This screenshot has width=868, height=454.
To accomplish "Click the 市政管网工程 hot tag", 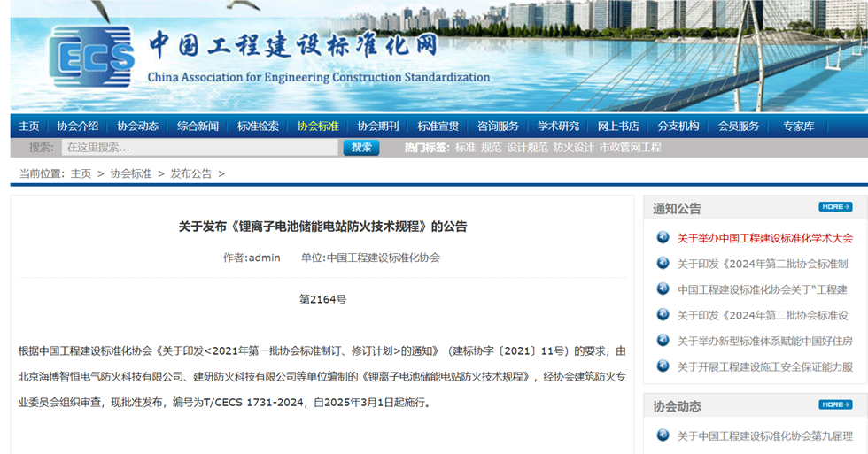I will [631, 148].
